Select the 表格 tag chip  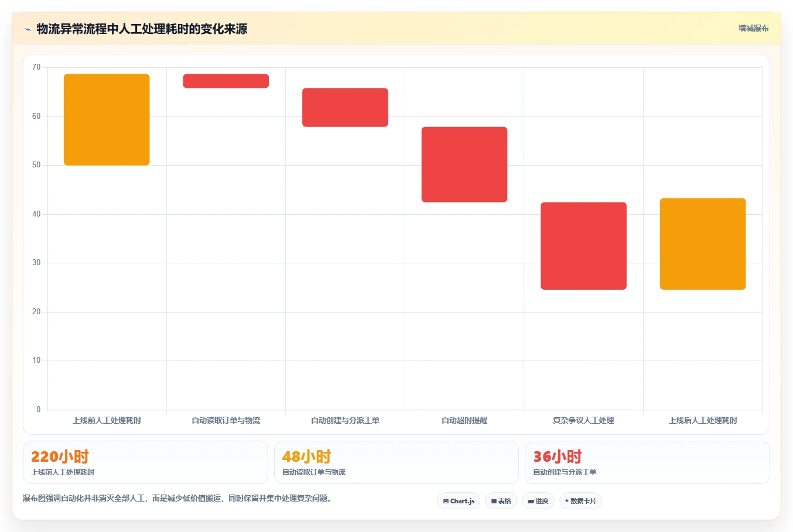[x=501, y=501]
